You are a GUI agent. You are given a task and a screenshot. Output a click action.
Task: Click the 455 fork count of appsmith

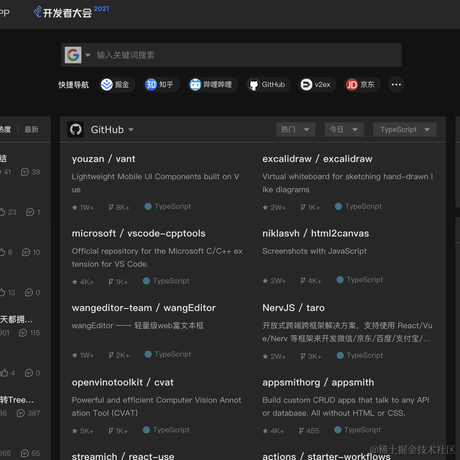pyautogui.click(x=309, y=431)
